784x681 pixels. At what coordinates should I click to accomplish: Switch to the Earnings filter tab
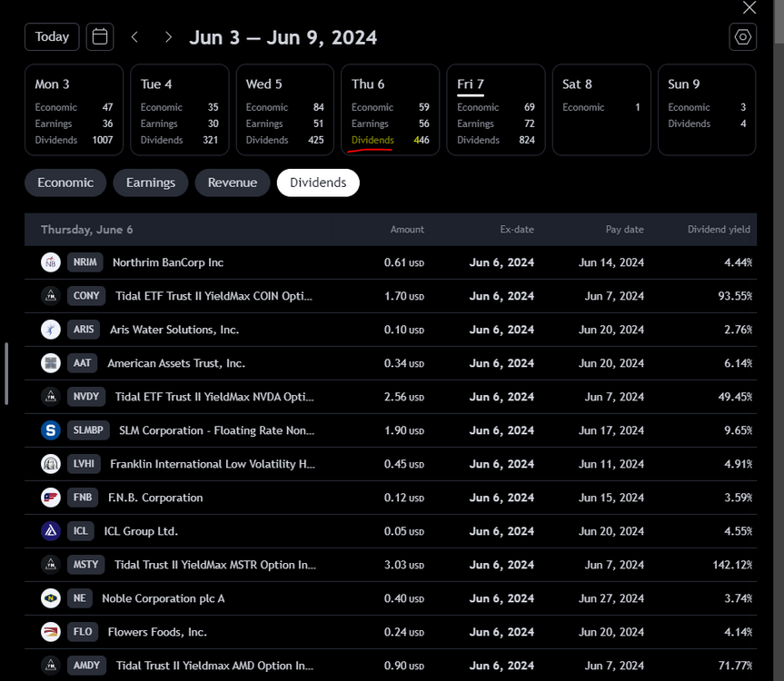[151, 183]
